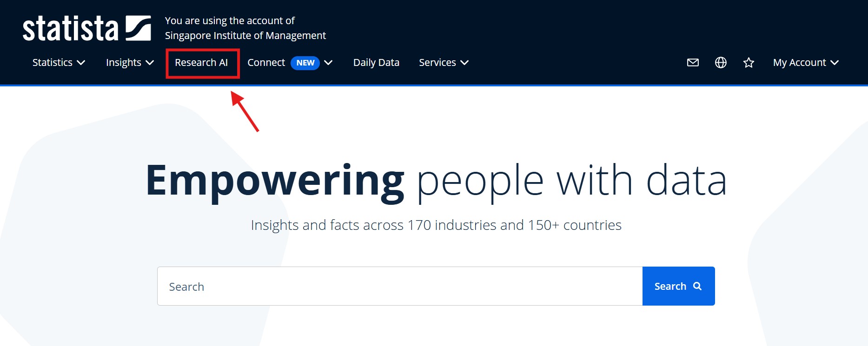Expand the Insights dropdown menu
Screen dimensions: 868x346
(130, 62)
